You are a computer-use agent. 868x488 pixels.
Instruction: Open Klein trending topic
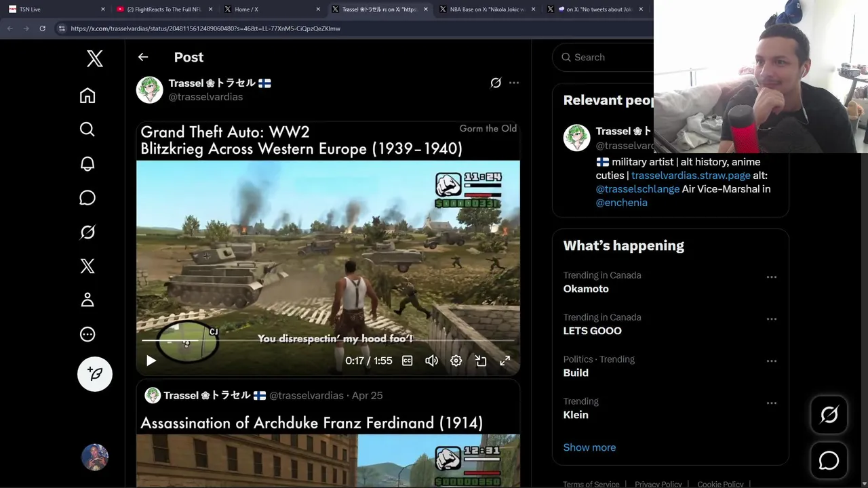click(x=576, y=415)
